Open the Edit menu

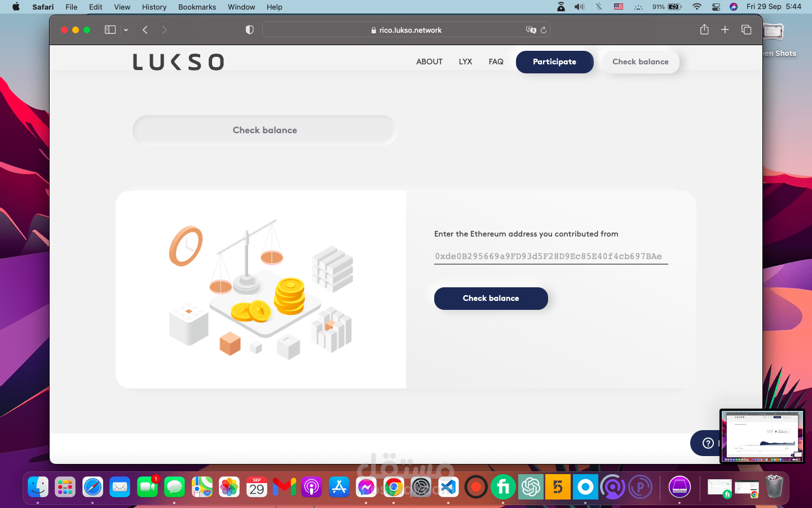[x=95, y=7]
